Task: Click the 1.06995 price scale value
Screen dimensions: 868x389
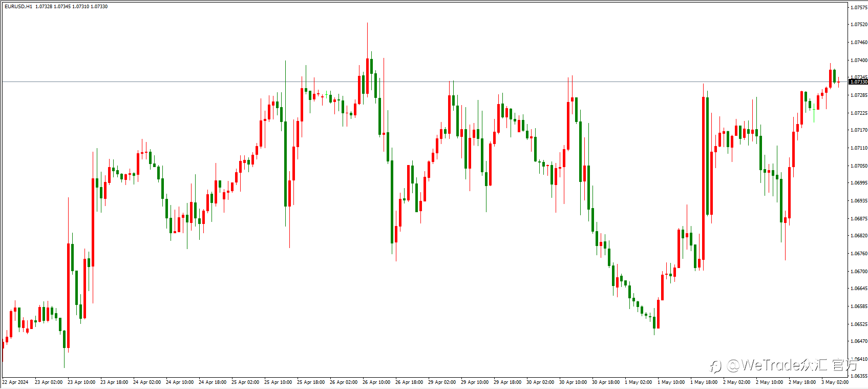Action: 859,183
